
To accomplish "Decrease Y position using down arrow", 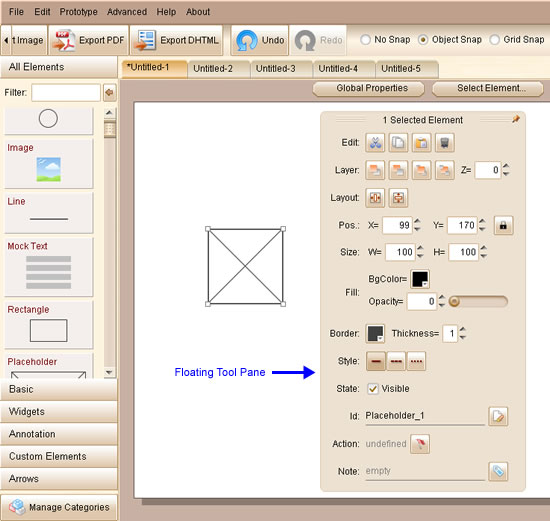I will [482, 229].
